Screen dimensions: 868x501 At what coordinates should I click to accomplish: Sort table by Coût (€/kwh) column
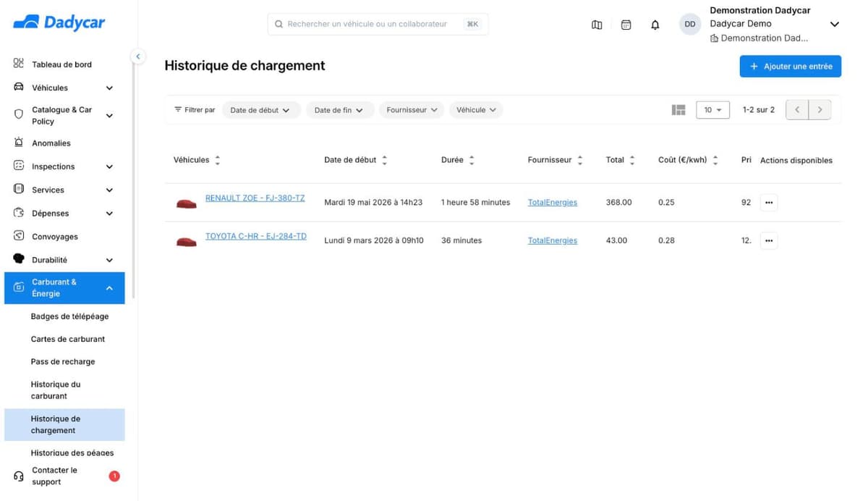tap(715, 161)
